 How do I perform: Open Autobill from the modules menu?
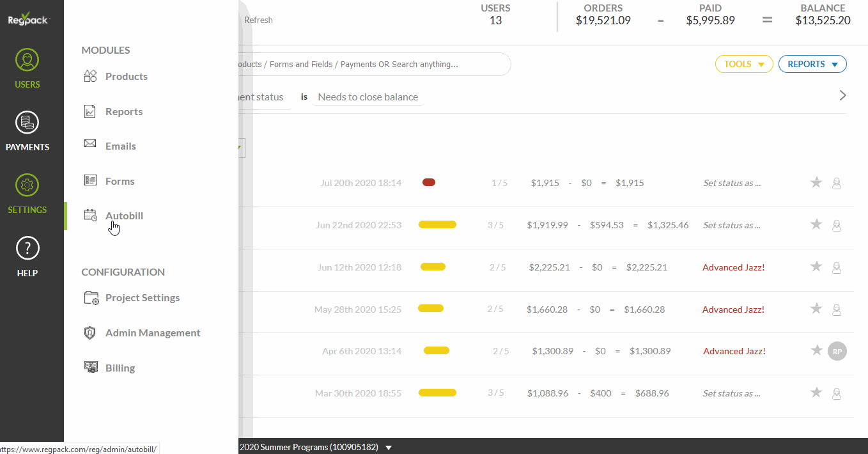124,215
